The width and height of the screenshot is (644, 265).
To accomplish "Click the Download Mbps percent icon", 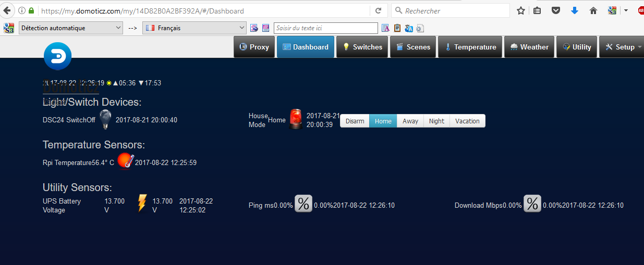I will [532, 204].
